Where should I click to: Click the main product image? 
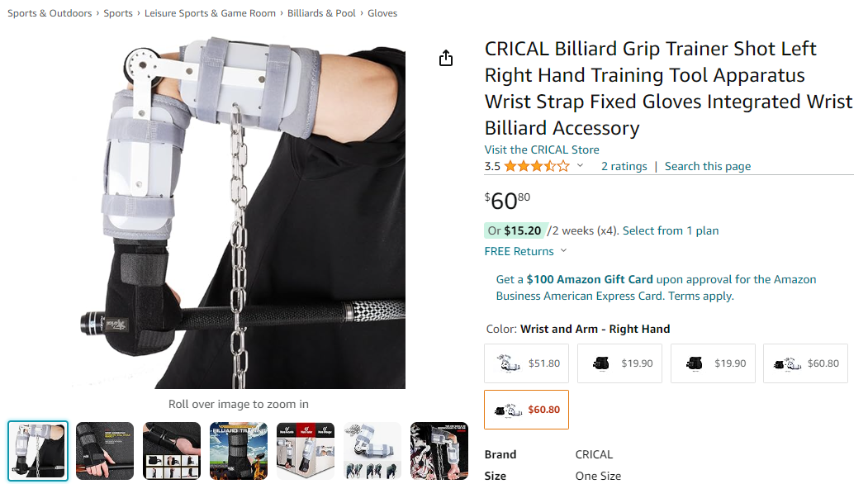(240, 213)
